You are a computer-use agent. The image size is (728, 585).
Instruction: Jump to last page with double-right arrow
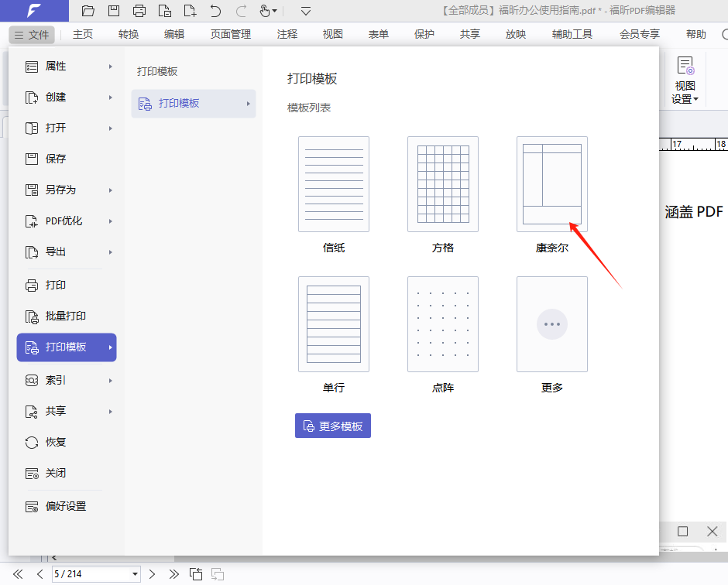click(173, 574)
